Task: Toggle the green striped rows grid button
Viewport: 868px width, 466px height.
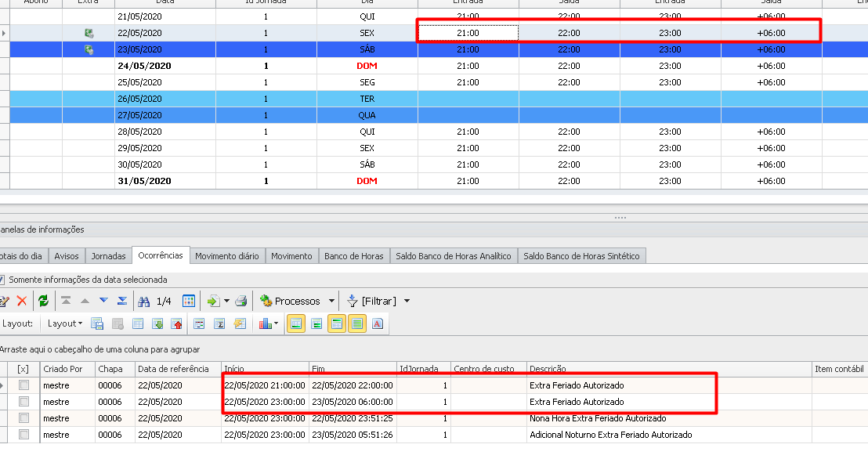Action: point(357,323)
